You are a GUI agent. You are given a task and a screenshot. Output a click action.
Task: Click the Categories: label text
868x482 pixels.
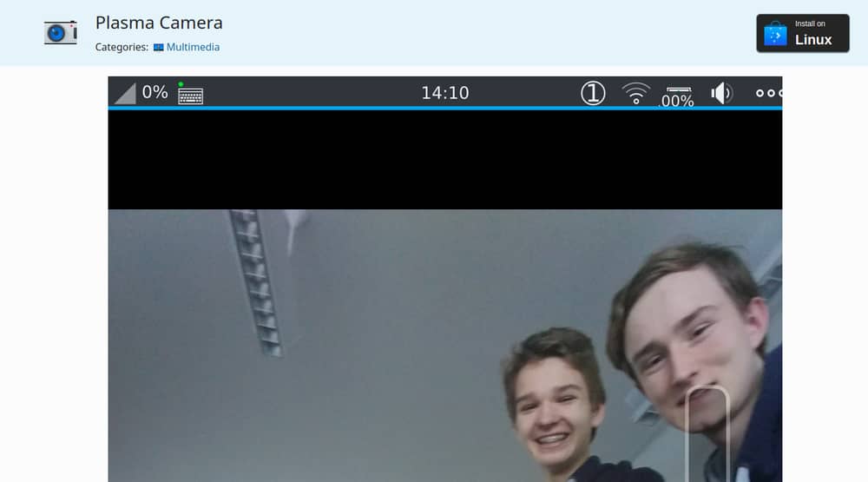(x=122, y=47)
